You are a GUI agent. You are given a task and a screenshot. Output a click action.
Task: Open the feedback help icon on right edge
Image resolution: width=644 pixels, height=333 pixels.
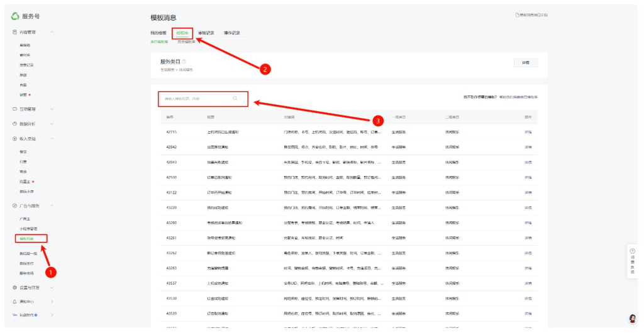click(x=632, y=251)
